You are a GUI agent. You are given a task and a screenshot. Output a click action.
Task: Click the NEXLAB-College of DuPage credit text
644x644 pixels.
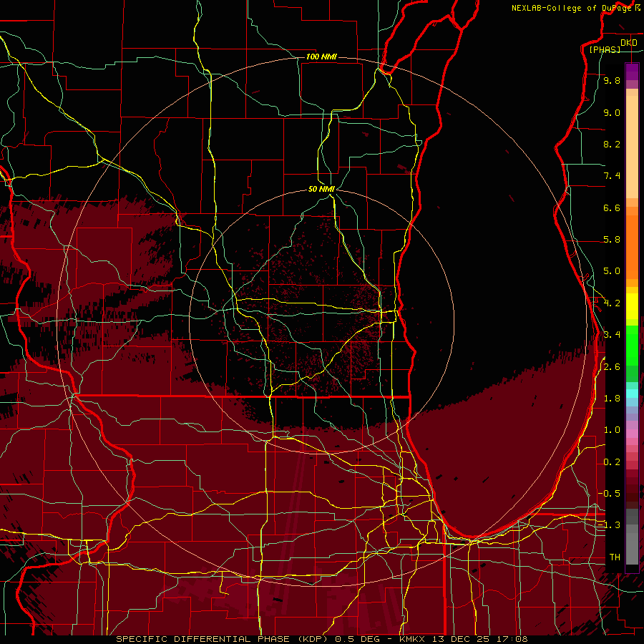[x=573, y=8]
